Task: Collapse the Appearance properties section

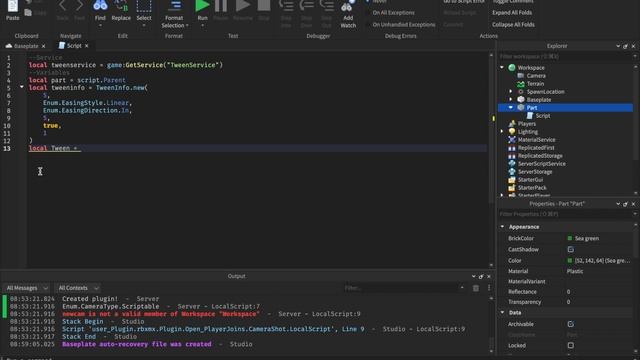Action: pos(502,227)
